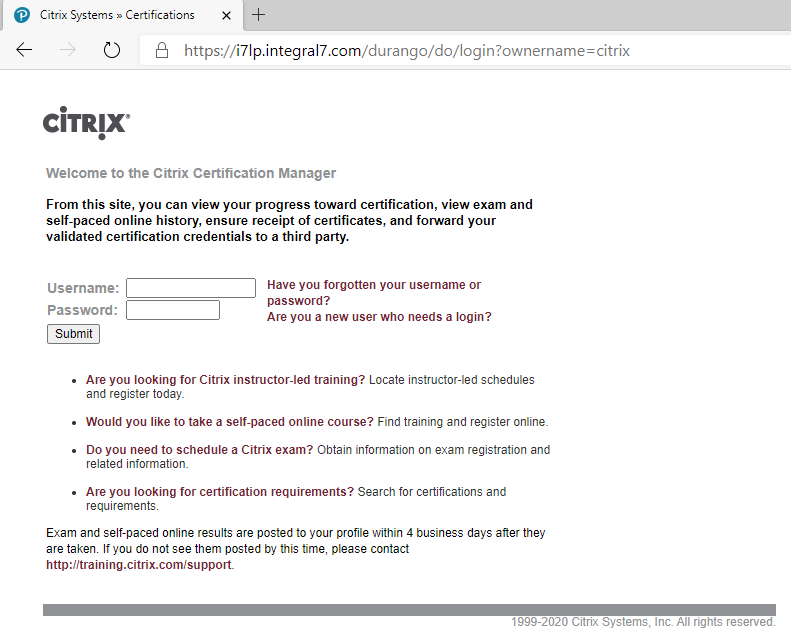791x634 pixels.
Task: Open the forgotten username or password link
Action: pos(373,292)
